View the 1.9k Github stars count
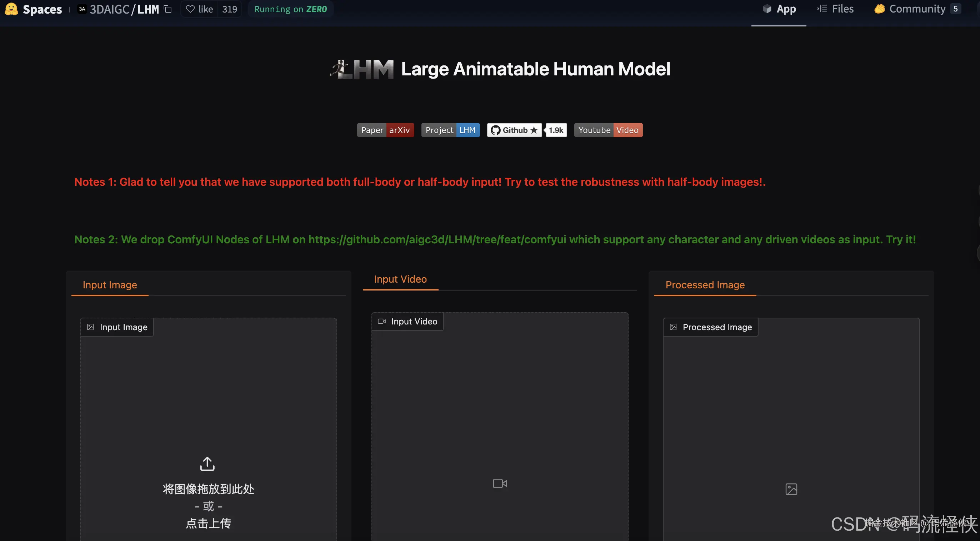 [x=556, y=130]
